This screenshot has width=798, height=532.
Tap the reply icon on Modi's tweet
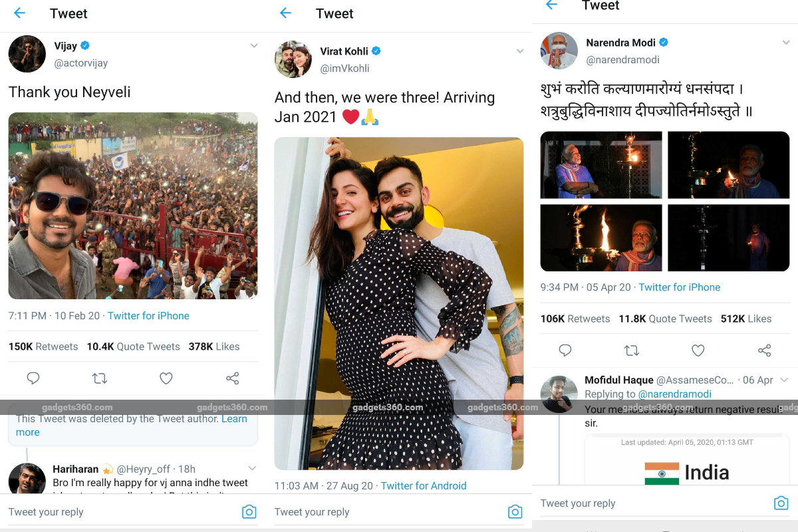tap(565, 350)
